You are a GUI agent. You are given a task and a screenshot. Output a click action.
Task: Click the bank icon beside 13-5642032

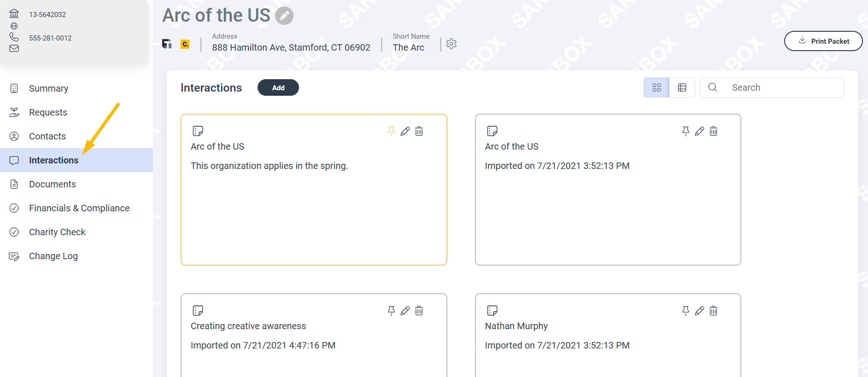(x=14, y=13)
